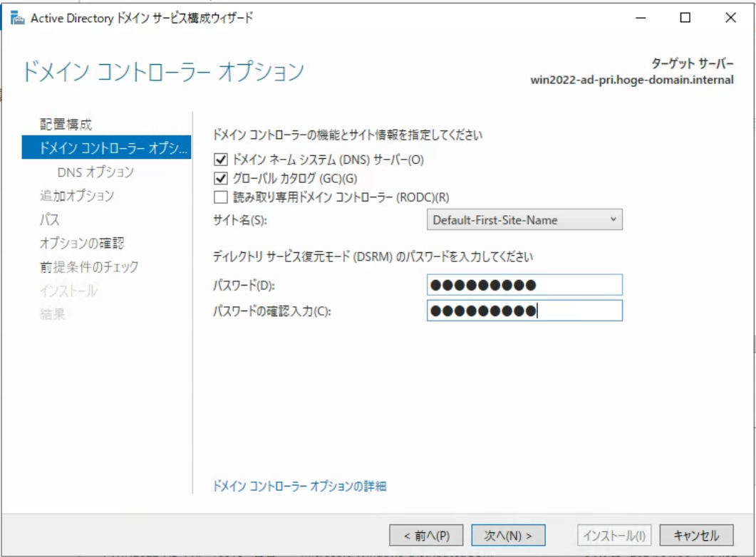Viewport: 756px width, 557px height.
Task: Select 配置構成 in the wizard sidebar
Action: (x=66, y=125)
